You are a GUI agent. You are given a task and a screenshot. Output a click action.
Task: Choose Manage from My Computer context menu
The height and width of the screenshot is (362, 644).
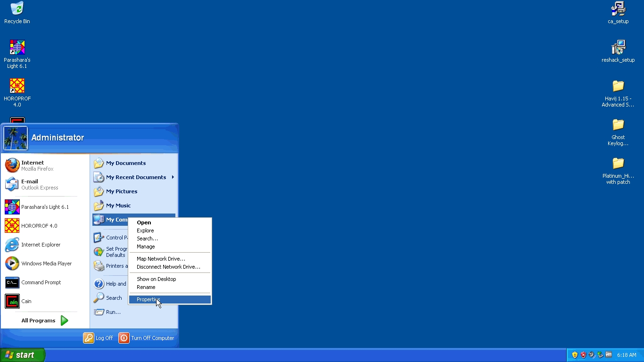pyautogui.click(x=145, y=247)
